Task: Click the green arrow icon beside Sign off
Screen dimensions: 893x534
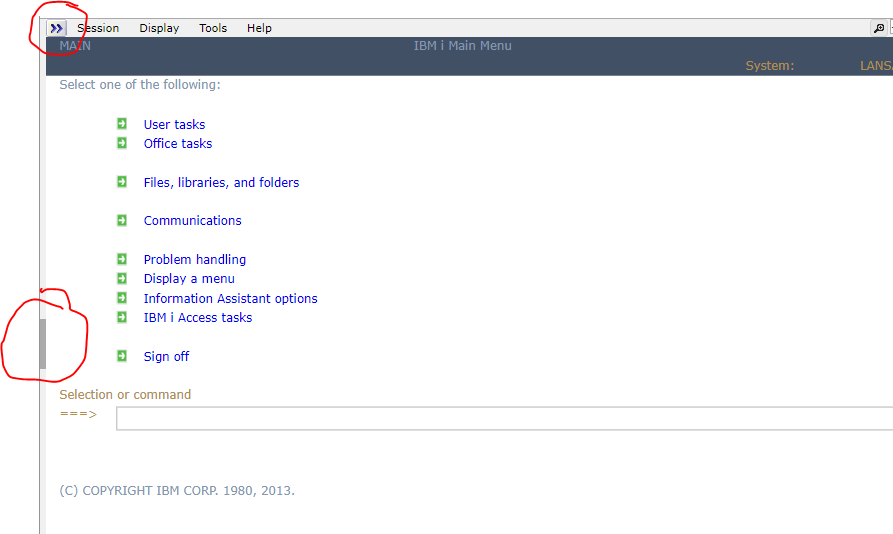Action: [x=122, y=356]
